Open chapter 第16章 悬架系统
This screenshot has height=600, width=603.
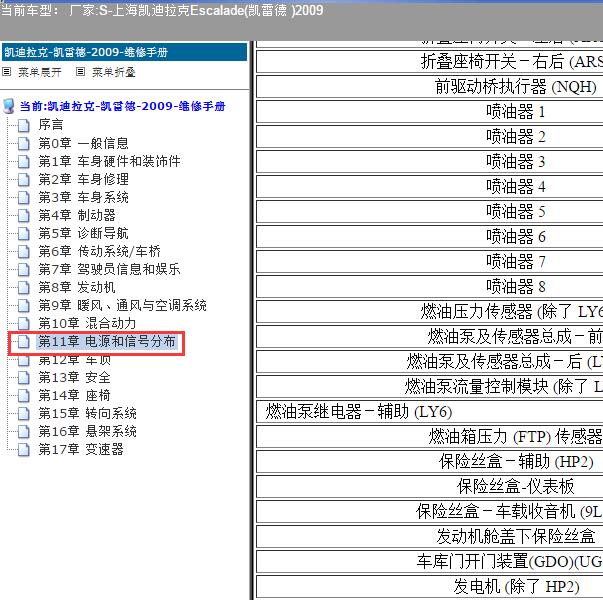87,431
